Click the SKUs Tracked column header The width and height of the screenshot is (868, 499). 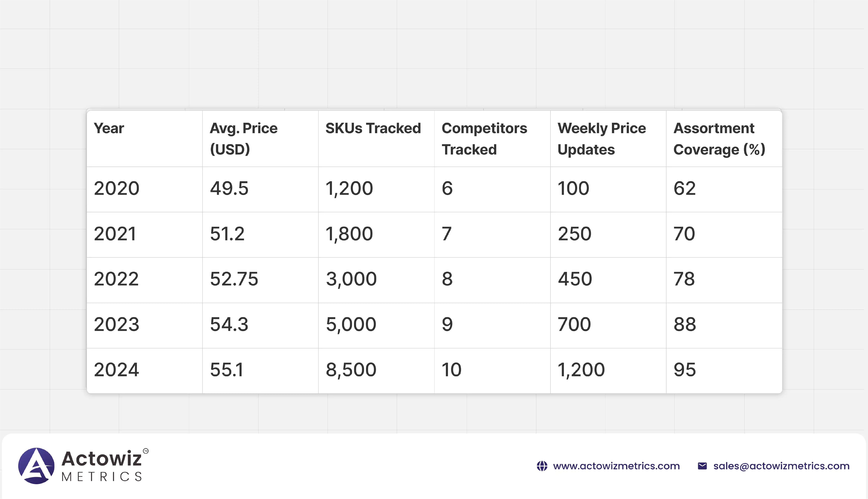[x=373, y=129]
